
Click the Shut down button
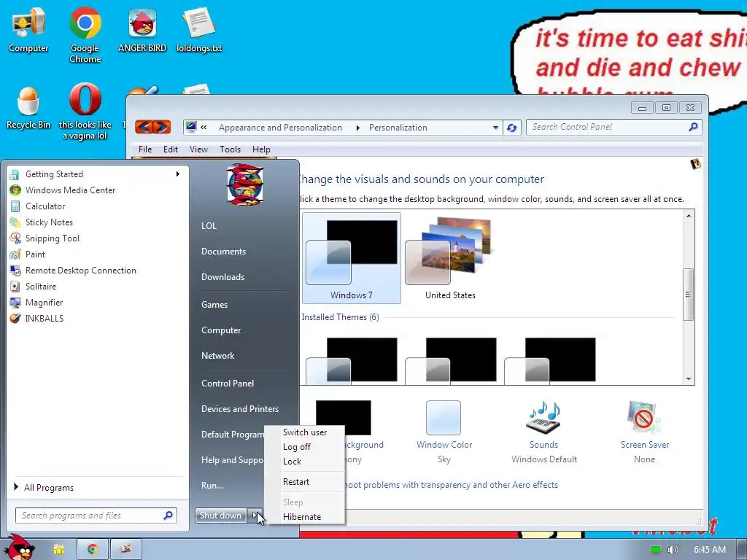(220, 516)
